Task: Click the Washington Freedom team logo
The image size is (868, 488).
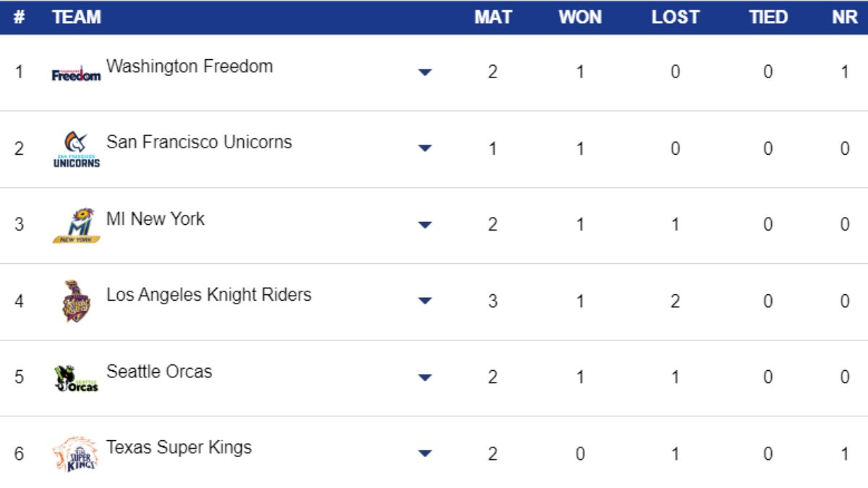Action: pos(76,73)
